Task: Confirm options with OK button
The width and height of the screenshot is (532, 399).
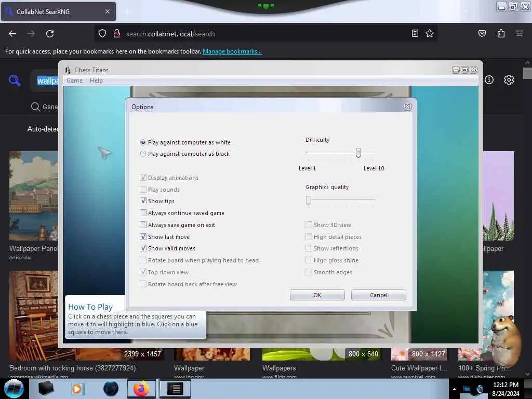Action: tap(317, 295)
